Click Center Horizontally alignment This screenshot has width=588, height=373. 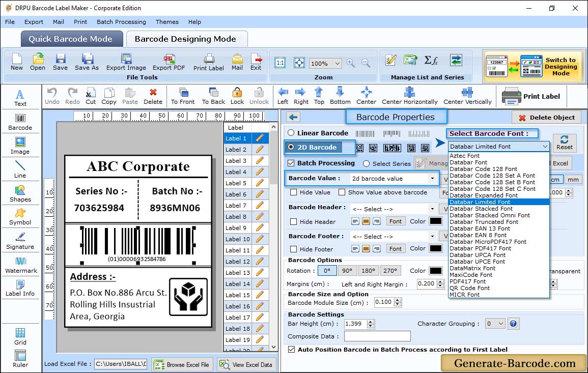pyautogui.click(x=409, y=96)
